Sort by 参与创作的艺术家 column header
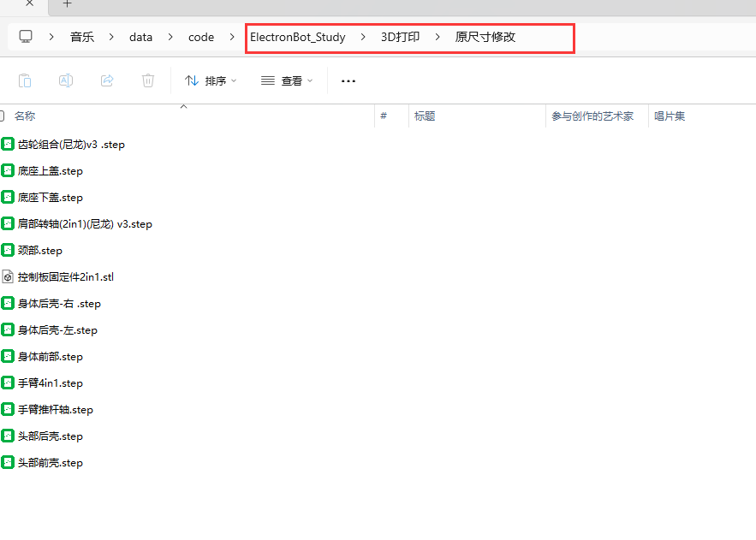The height and width of the screenshot is (540, 756). point(592,116)
